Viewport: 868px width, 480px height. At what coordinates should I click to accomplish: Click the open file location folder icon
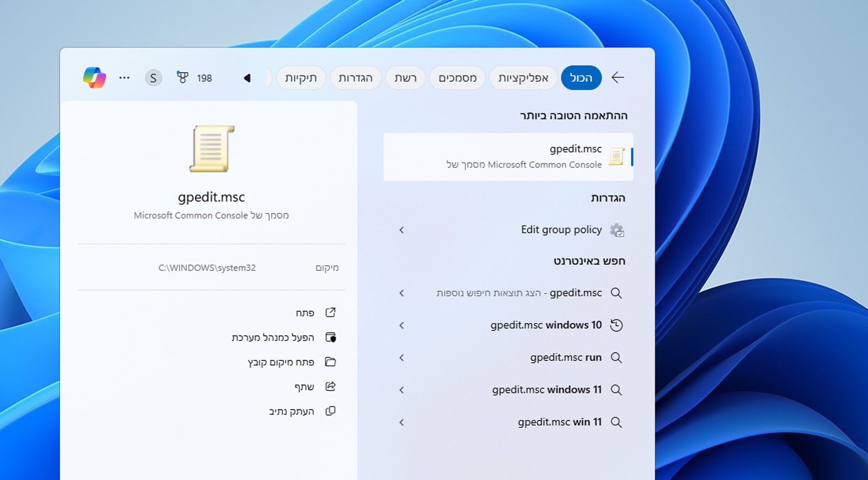point(330,362)
